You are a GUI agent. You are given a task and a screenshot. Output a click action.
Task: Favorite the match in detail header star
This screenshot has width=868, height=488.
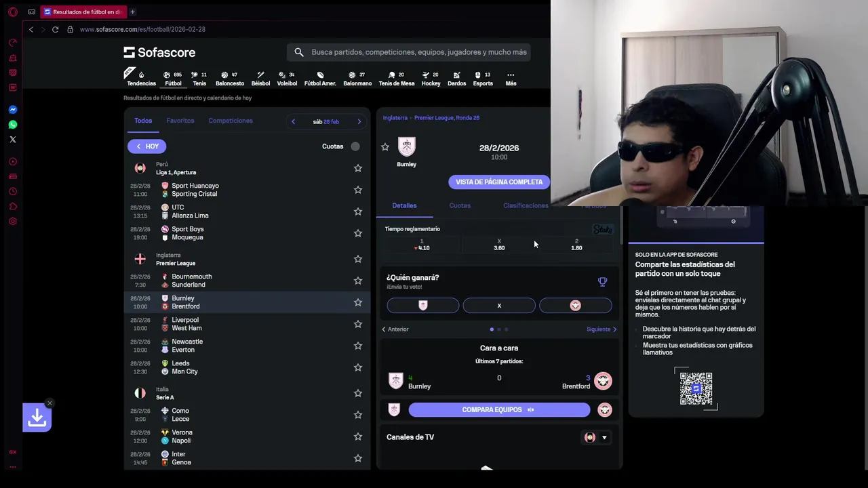pyautogui.click(x=385, y=147)
